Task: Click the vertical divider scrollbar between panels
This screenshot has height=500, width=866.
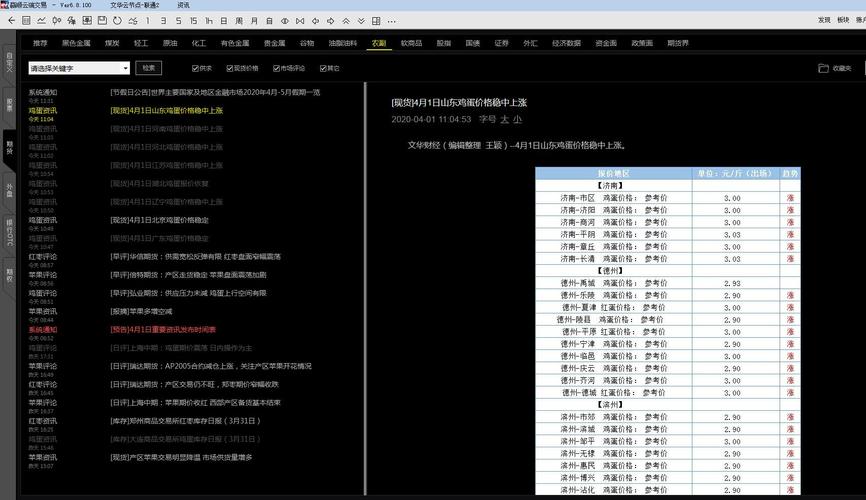Action: click(365, 288)
